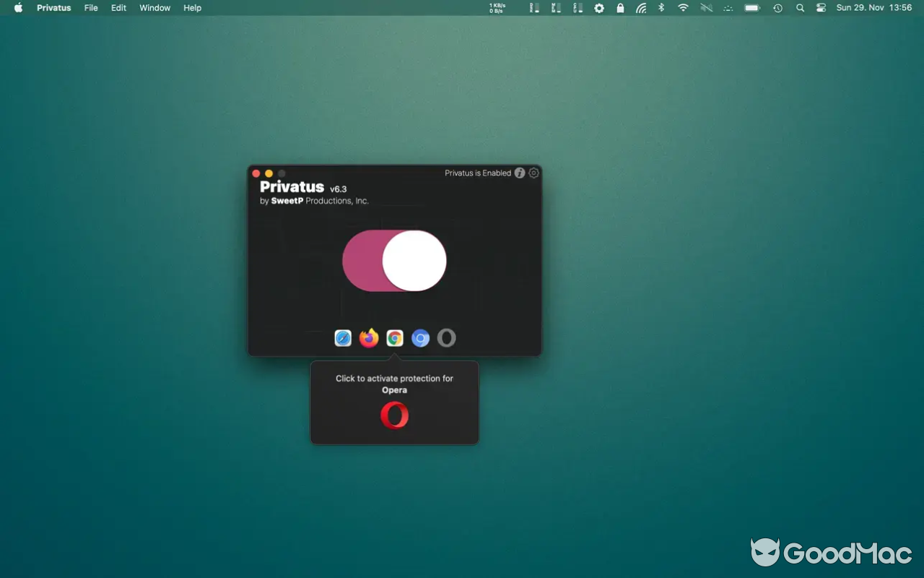Select the Google Chrome browser icon

point(394,337)
